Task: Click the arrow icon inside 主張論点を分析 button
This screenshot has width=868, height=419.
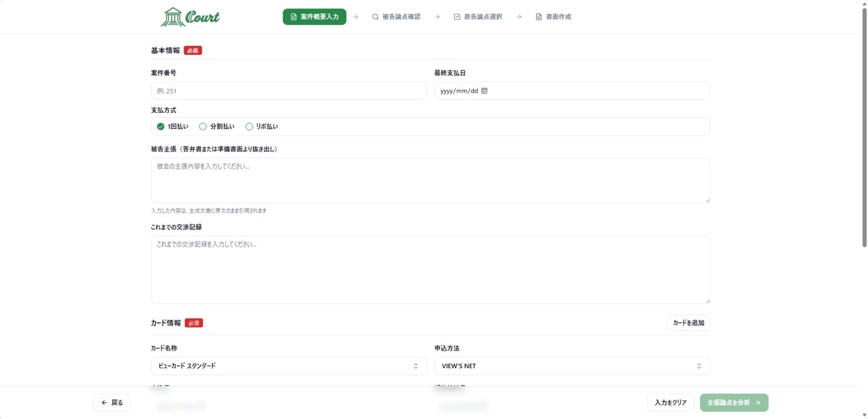Action: (757, 402)
